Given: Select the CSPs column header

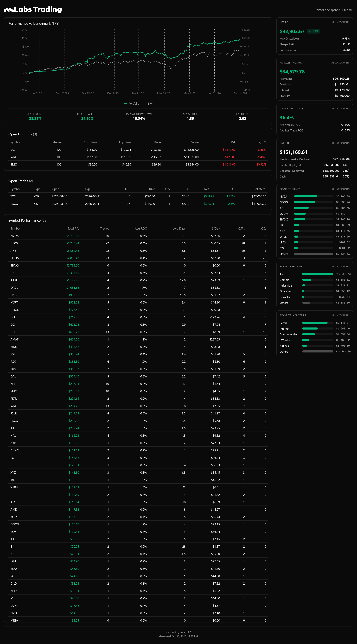Looking at the screenshot, I should (241, 229).
